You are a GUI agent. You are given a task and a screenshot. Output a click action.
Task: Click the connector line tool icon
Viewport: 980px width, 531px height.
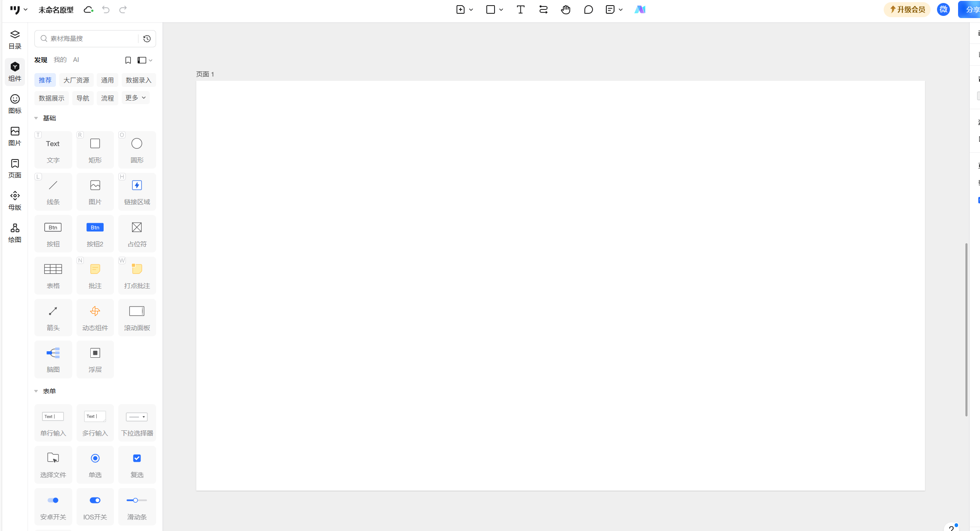(543, 9)
